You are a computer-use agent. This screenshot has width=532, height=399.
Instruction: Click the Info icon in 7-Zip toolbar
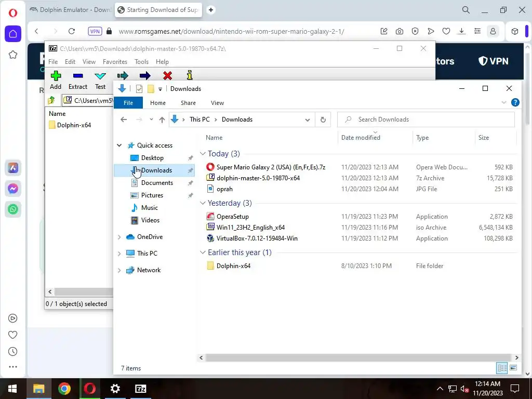190,75
